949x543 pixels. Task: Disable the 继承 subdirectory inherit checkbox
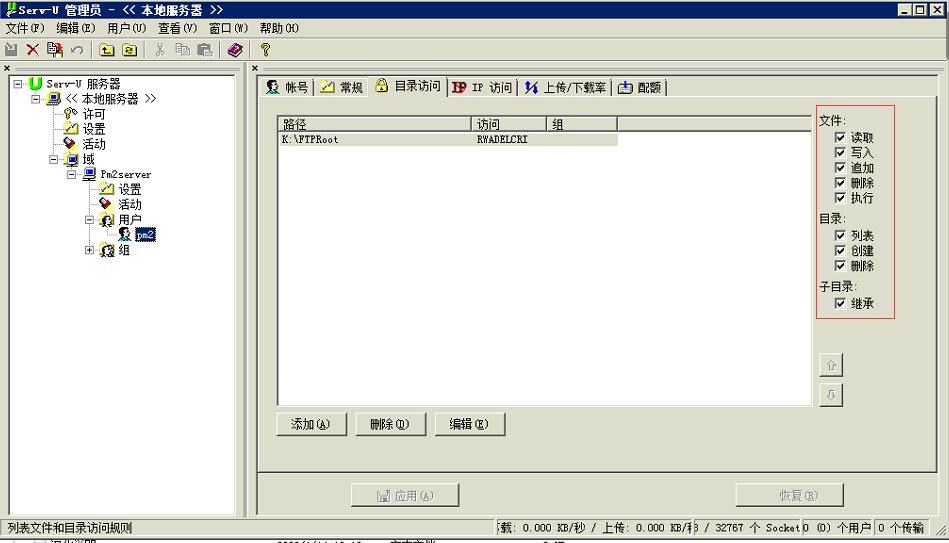[x=840, y=303]
